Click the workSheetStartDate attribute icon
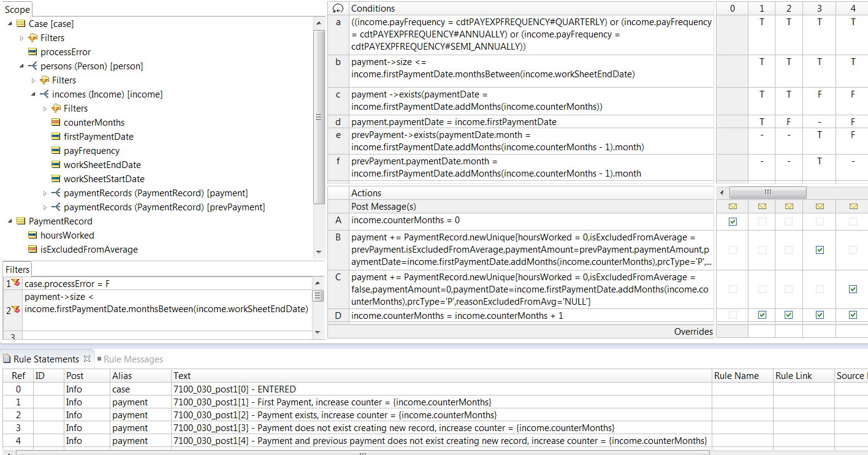The width and height of the screenshot is (868, 455). [x=56, y=179]
